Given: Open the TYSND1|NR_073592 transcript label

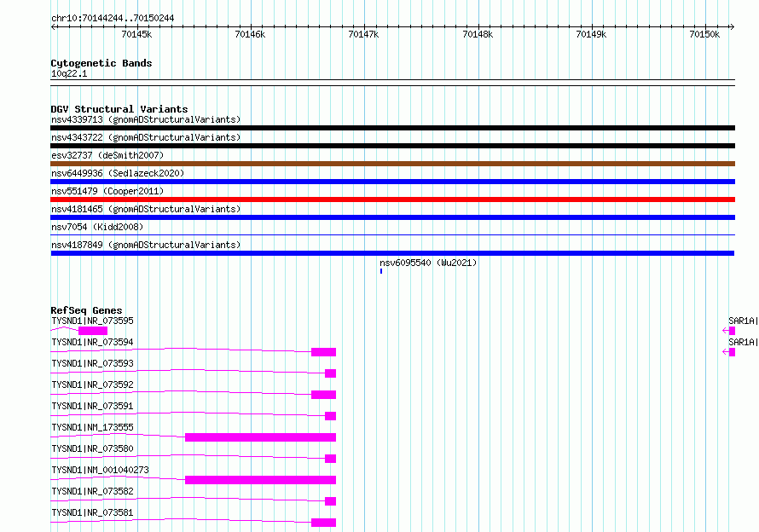Looking at the screenshot, I should pyautogui.click(x=92, y=385).
